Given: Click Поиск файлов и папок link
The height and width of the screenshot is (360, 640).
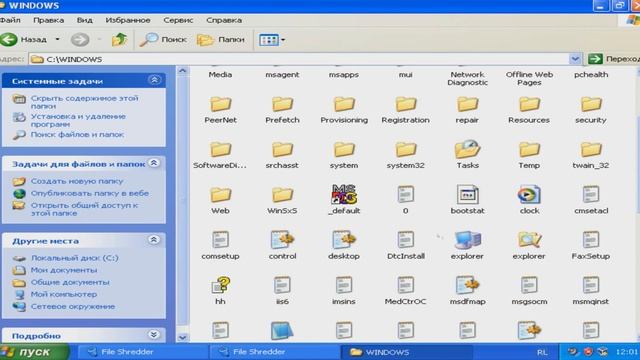Looking at the screenshot, I should click(x=77, y=134).
